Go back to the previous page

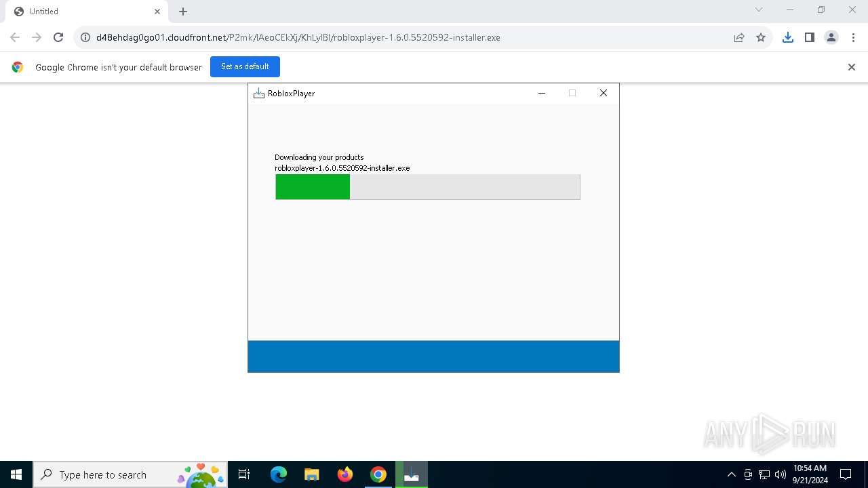15,37
